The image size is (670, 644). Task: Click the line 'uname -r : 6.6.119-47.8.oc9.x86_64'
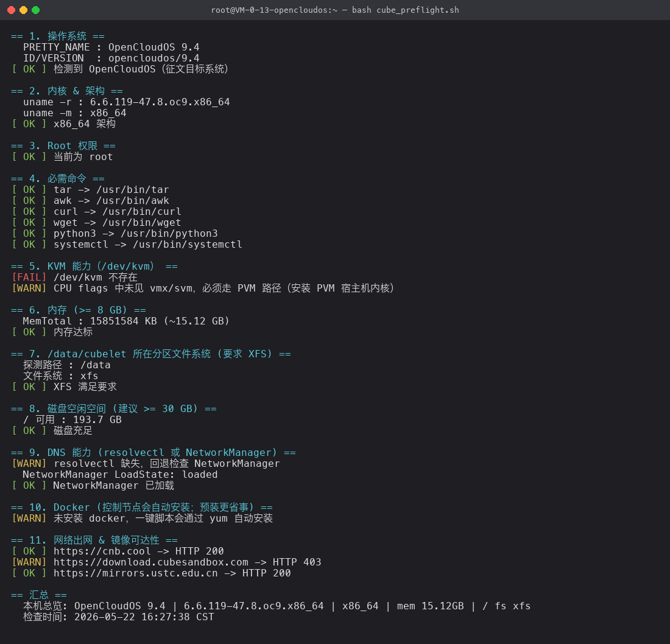pyautogui.click(x=127, y=102)
